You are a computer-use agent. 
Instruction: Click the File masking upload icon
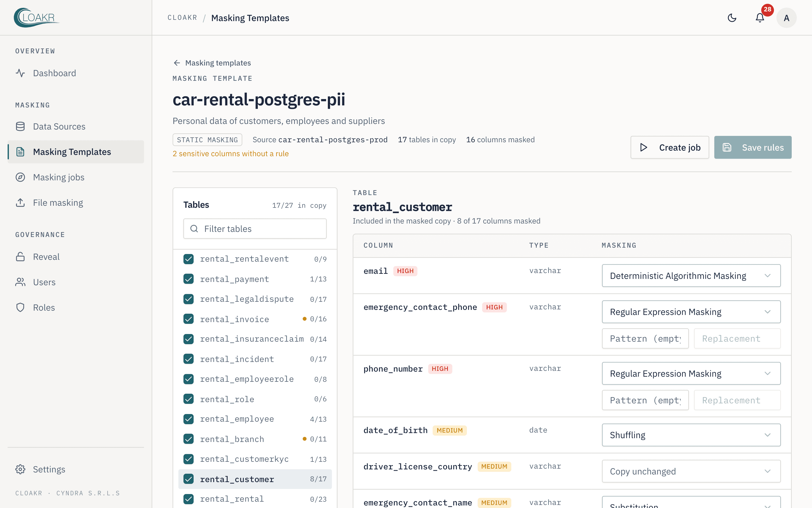pos(21,203)
